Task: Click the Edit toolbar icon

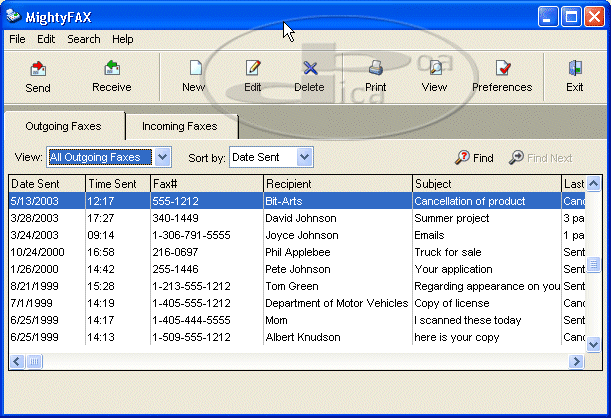Action: pos(253,75)
